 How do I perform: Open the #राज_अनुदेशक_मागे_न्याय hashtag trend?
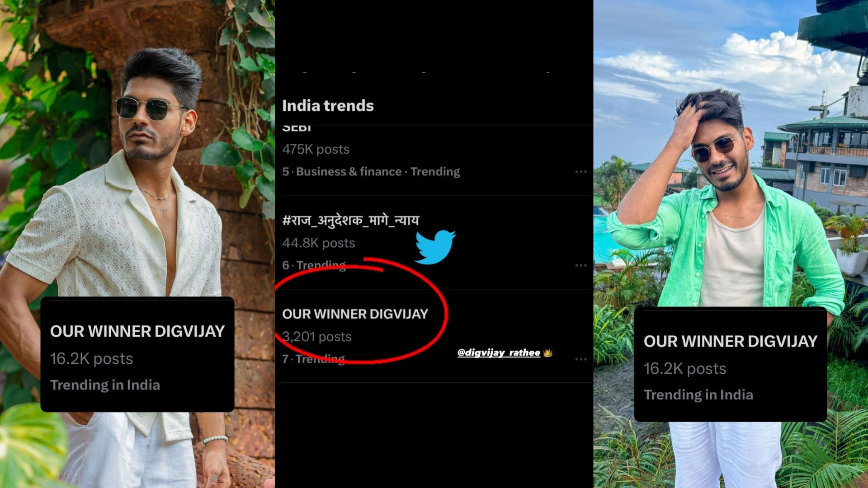(350, 221)
